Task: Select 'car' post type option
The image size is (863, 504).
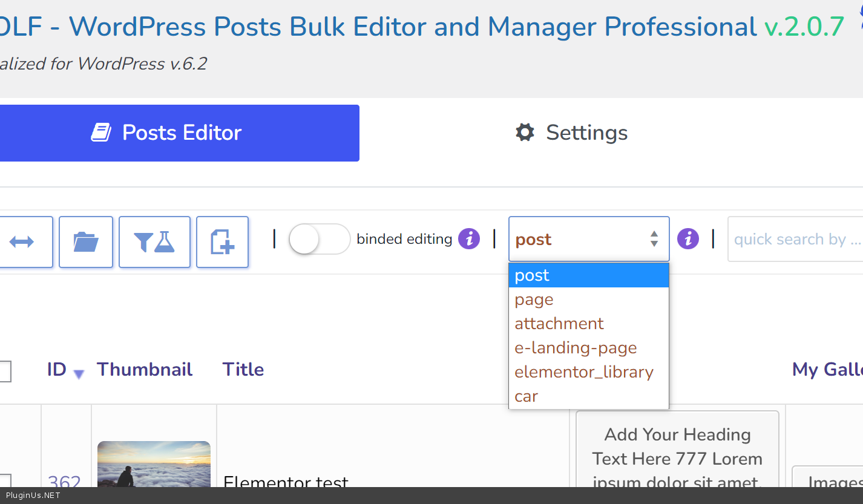Action: [x=526, y=396]
